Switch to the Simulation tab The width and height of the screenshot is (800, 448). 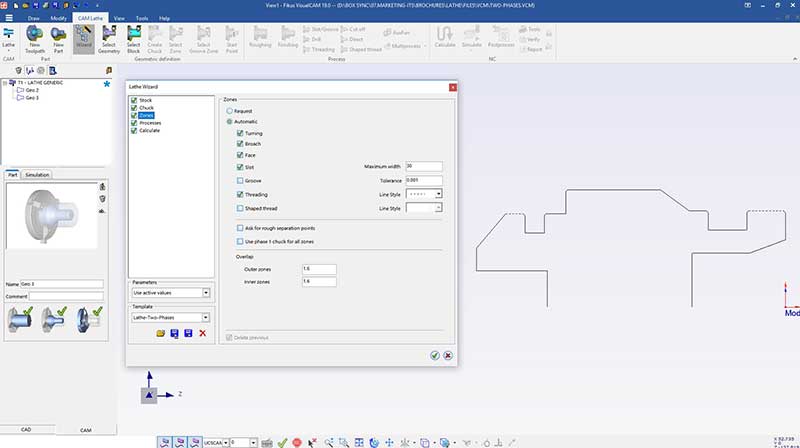(x=37, y=174)
